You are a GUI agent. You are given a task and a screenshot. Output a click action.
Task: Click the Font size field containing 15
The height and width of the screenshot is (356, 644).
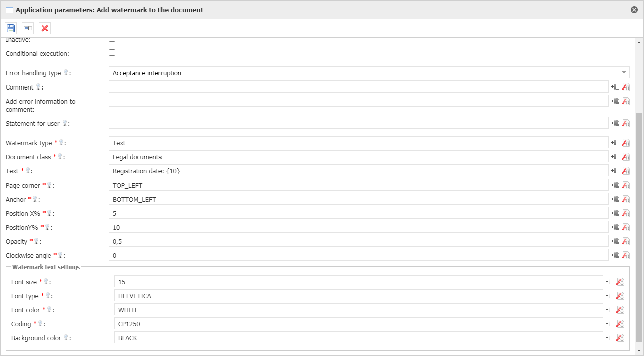tap(359, 282)
